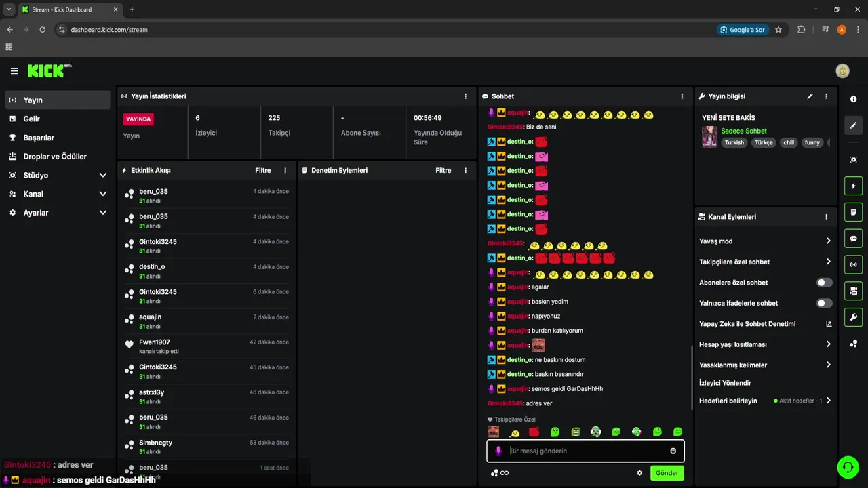Toggle the channel actions camera panel in right sidebar
Viewport: 868px width, 488px height.
pyautogui.click(x=853, y=291)
